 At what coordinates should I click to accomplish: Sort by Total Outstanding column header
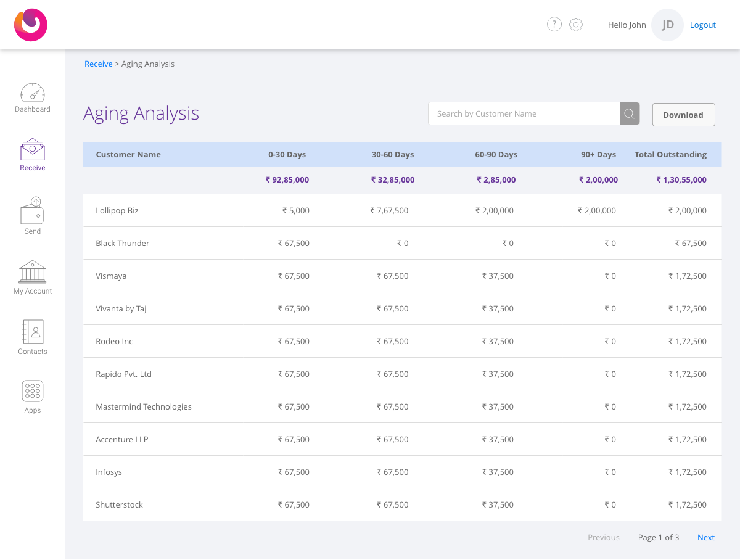coord(670,155)
